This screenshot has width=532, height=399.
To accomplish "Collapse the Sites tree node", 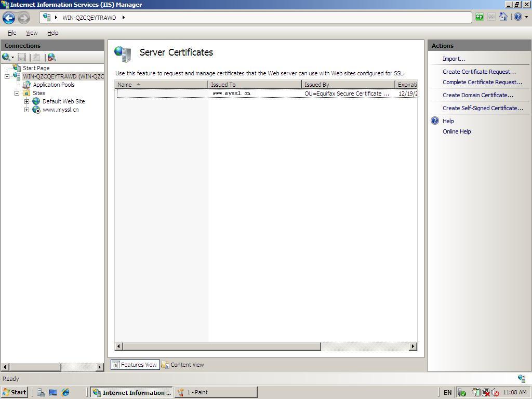I will pyautogui.click(x=17, y=93).
